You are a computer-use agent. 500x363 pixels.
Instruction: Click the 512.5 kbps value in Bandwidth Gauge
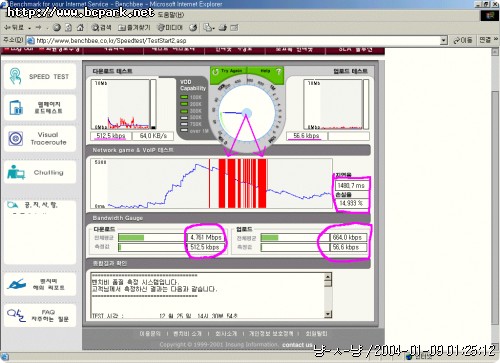coord(206,247)
